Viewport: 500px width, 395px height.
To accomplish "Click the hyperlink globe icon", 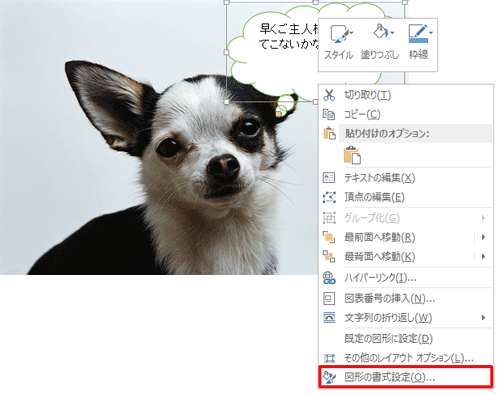I will pos(329,278).
